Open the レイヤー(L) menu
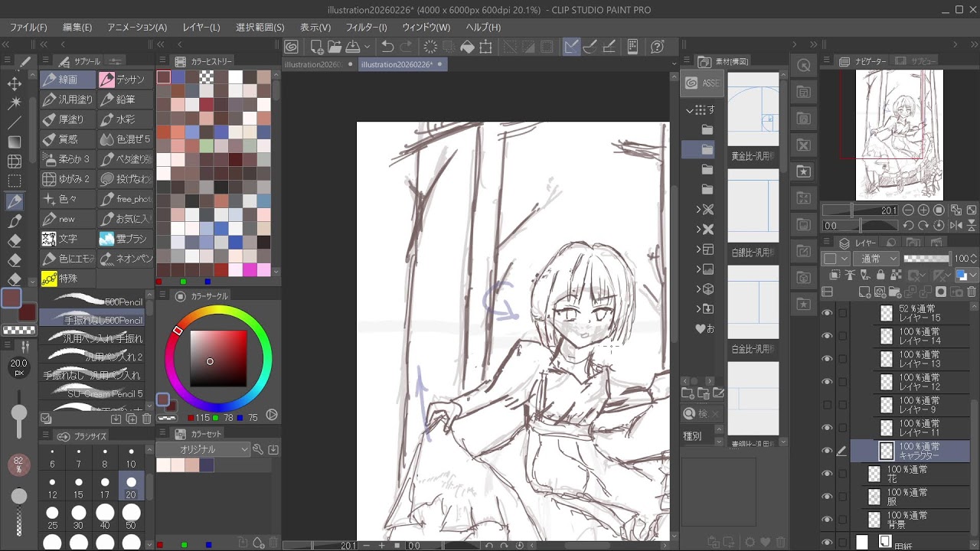 point(201,27)
